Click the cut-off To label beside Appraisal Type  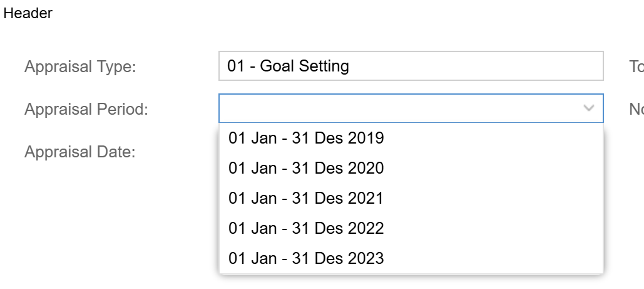pyautogui.click(x=636, y=66)
